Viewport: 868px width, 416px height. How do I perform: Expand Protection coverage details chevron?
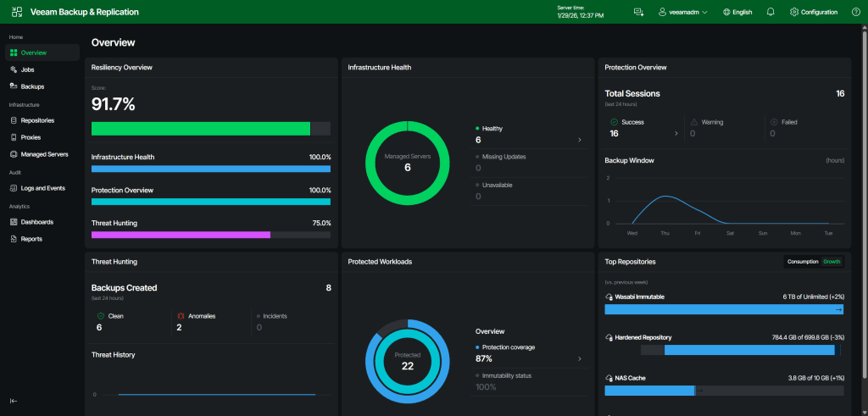pyautogui.click(x=580, y=359)
